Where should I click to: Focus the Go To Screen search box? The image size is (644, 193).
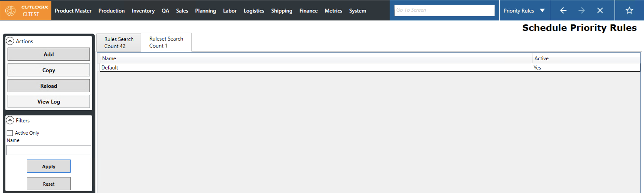point(444,10)
